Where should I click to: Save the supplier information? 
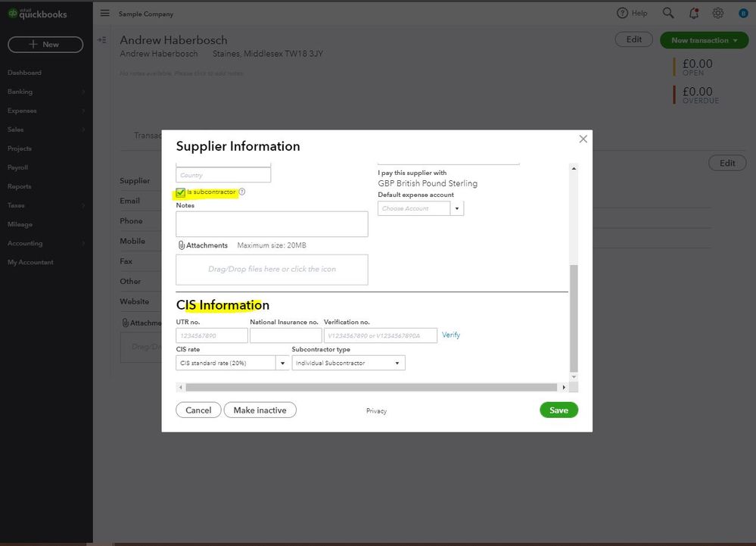(x=558, y=410)
